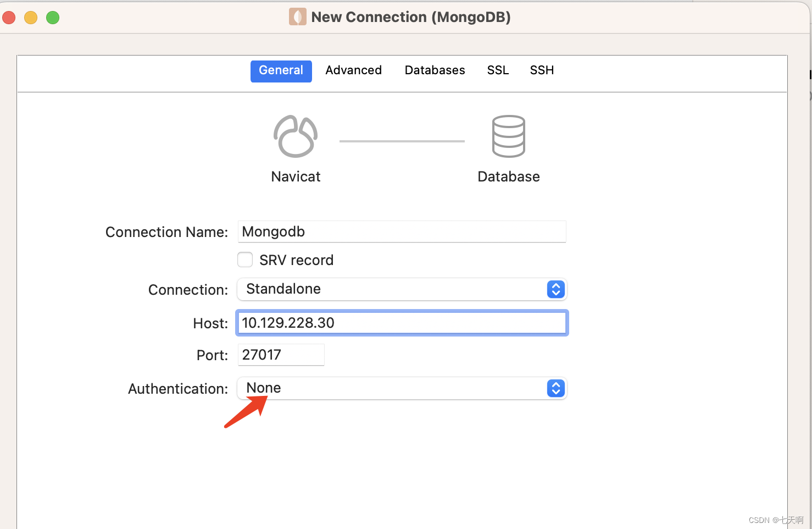Click the "Host:" label

(210, 323)
